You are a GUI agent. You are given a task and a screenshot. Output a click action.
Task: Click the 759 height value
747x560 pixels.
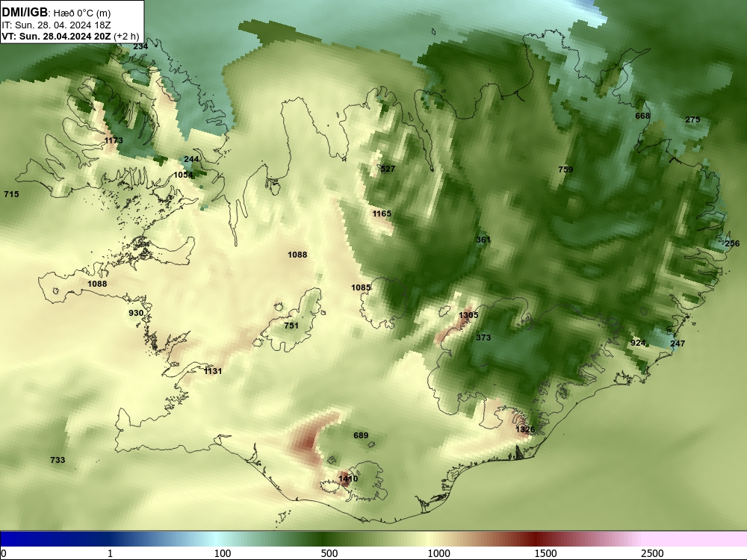pyautogui.click(x=565, y=169)
